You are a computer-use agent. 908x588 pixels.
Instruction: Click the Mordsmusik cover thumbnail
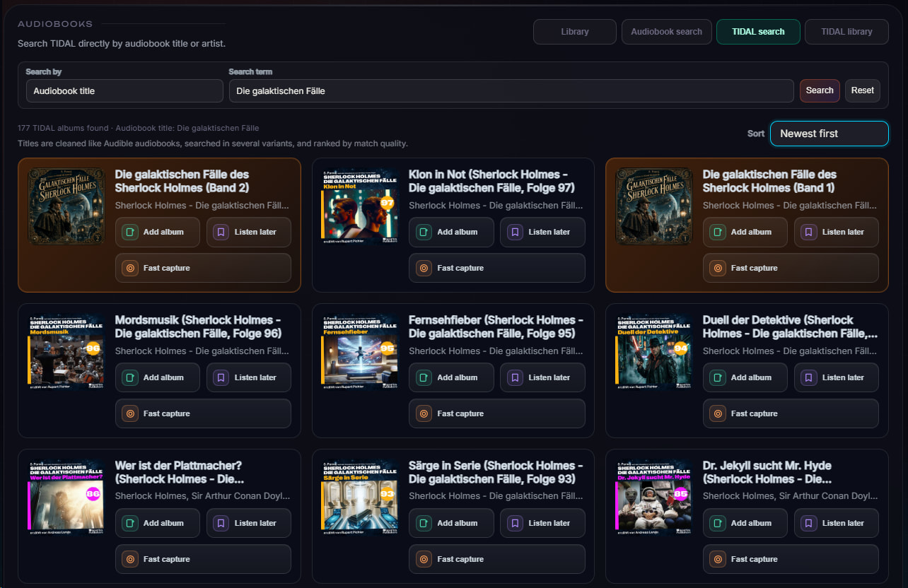[66, 351]
